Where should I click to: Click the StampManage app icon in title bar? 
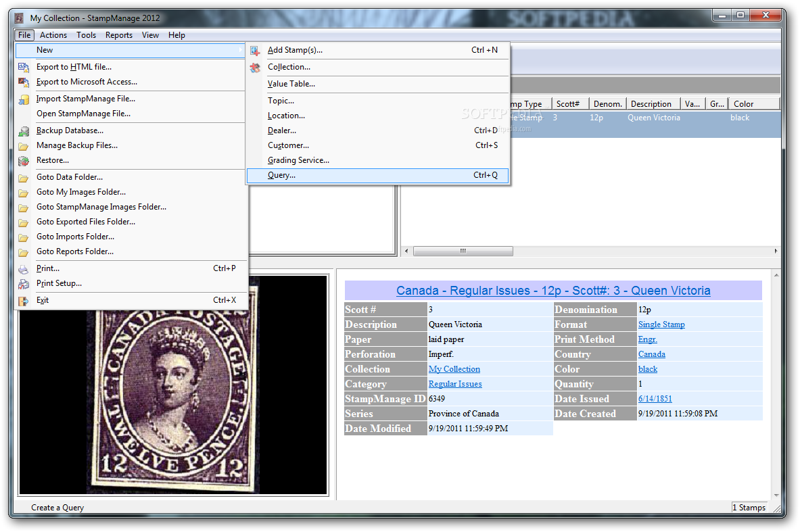19,18
